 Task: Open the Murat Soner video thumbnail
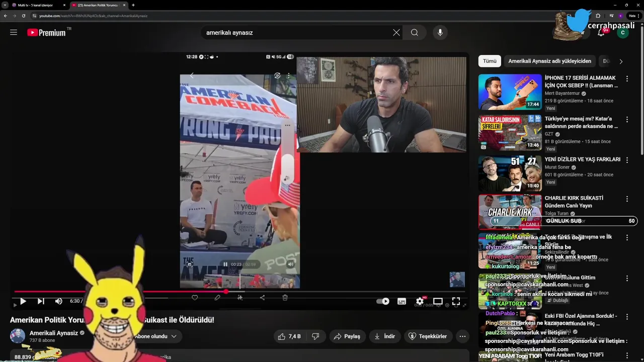510,173
